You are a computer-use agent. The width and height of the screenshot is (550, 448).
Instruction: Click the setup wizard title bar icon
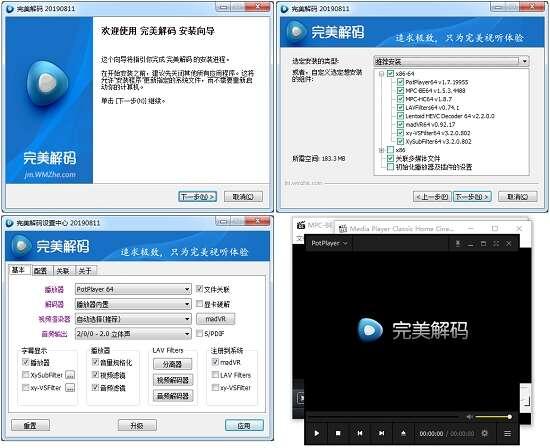10,8
